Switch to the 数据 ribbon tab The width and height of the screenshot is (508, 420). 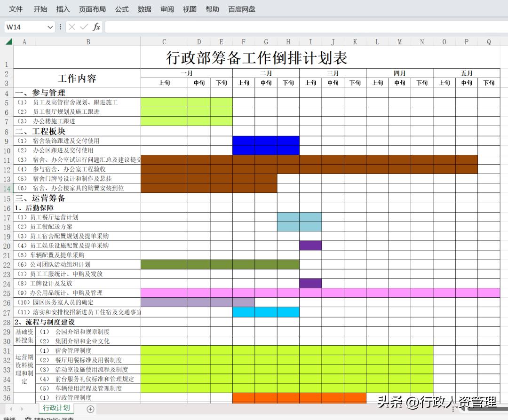[144, 9]
